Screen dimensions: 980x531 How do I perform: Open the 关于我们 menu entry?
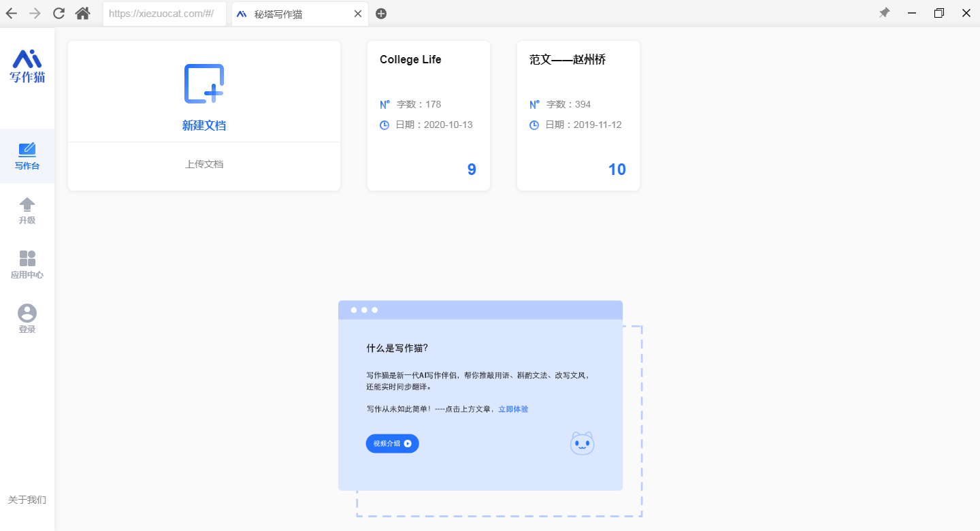pos(27,500)
